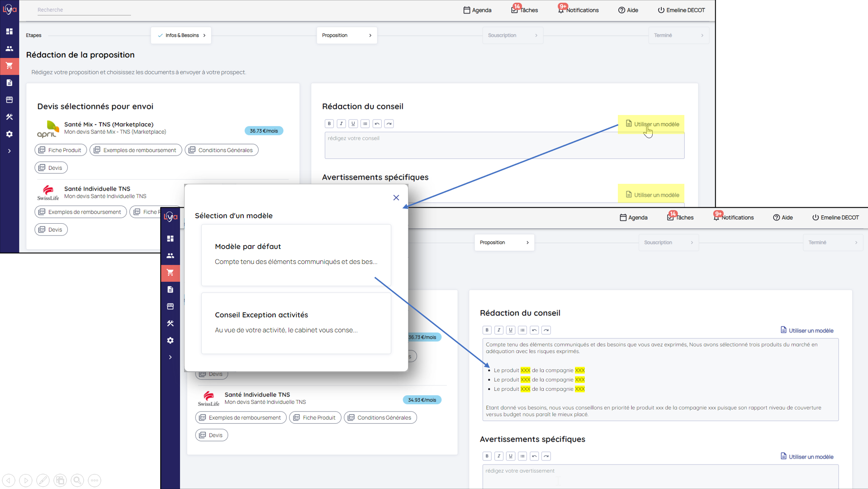
Task: Toggle underline in top Rédaction du conseil editor
Action: (353, 124)
